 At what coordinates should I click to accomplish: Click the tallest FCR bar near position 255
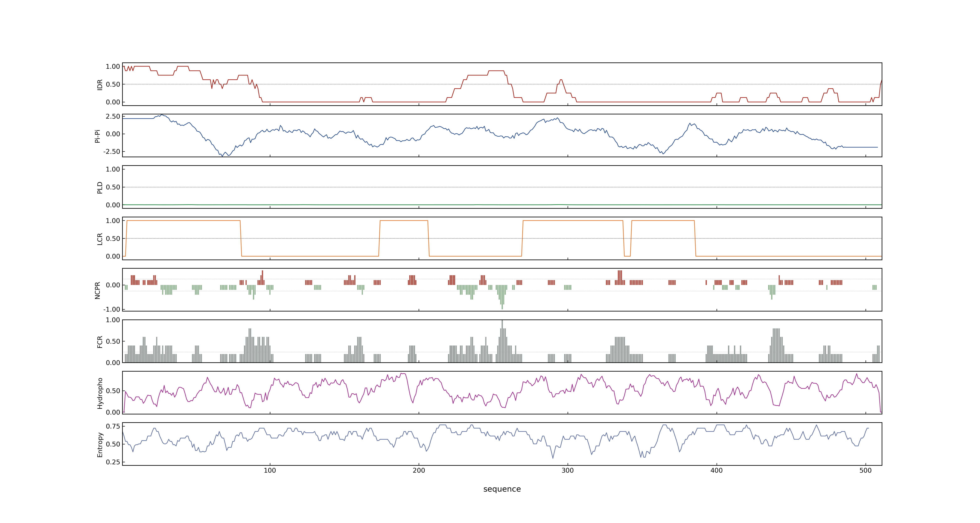(502, 341)
